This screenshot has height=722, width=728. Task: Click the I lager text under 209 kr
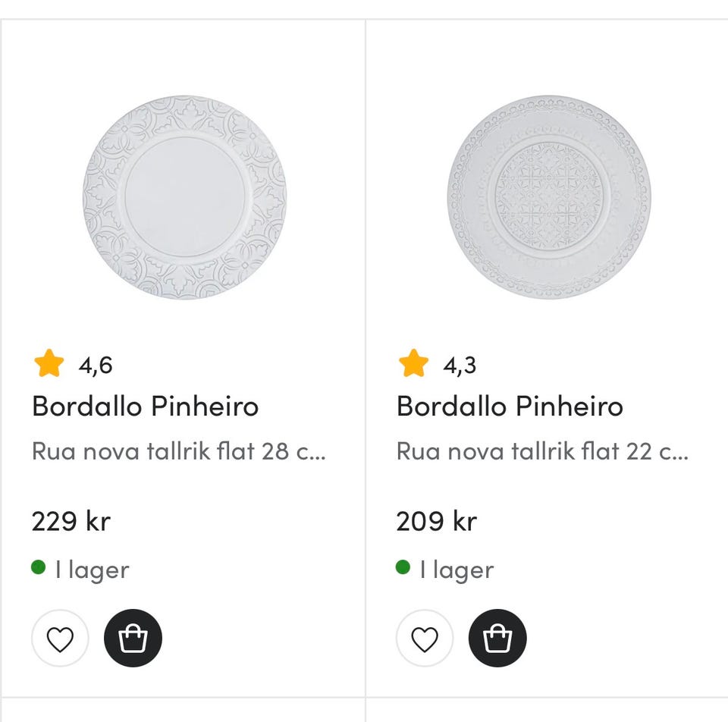click(457, 570)
